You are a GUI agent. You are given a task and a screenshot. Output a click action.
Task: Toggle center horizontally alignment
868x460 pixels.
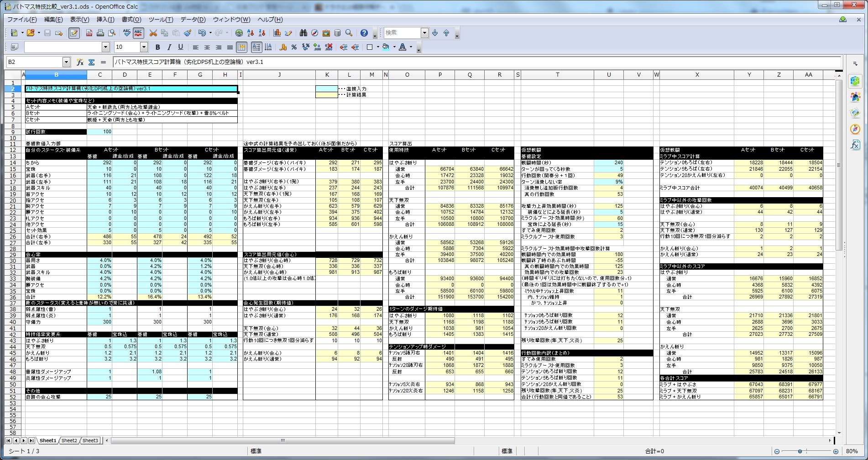pyautogui.click(x=207, y=47)
